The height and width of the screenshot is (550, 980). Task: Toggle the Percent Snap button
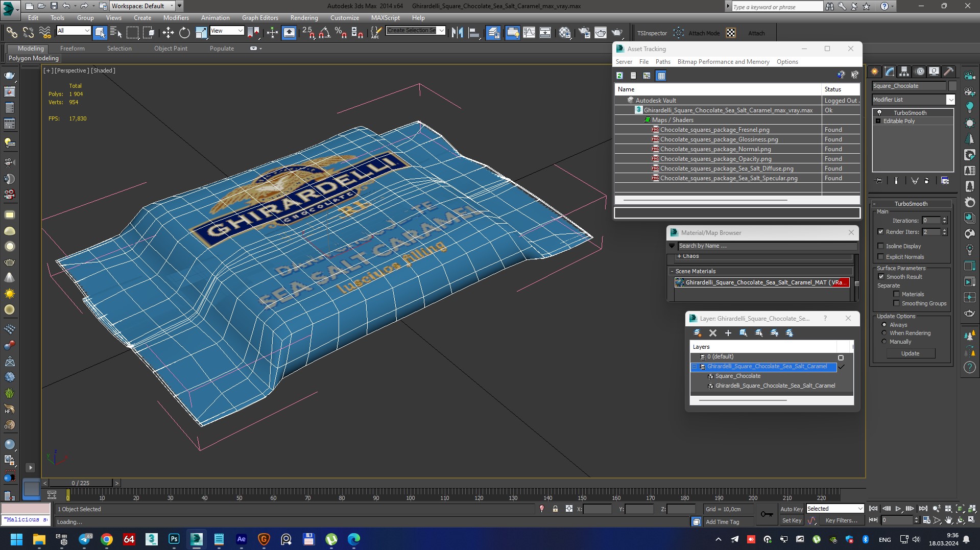[x=341, y=33]
